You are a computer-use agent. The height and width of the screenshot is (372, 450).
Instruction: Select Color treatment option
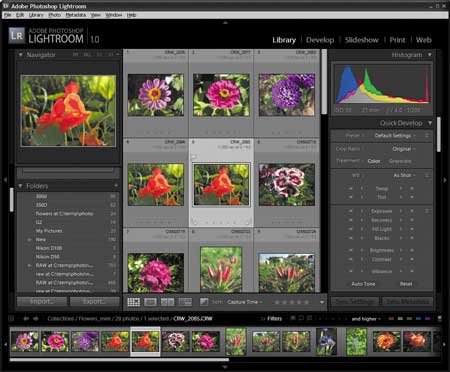[374, 161]
